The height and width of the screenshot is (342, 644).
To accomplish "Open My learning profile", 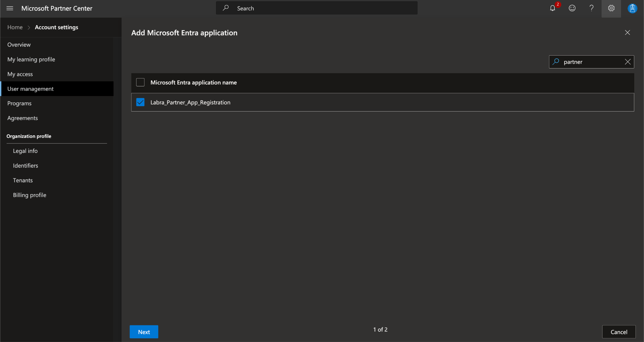I will pos(57,59).
